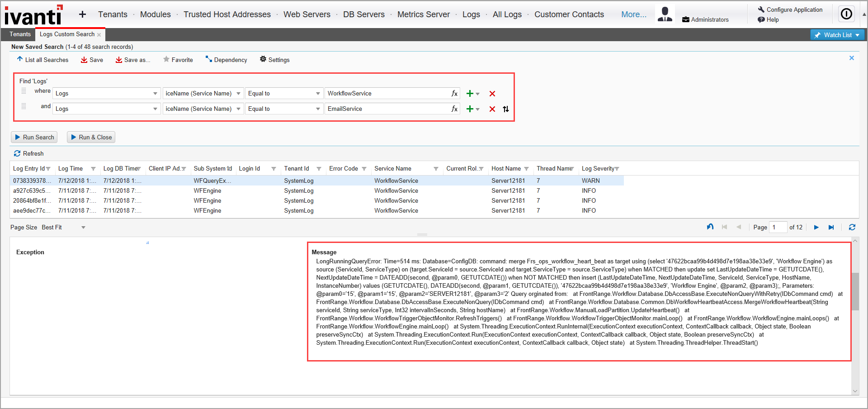Click the Run & Close button
This screenshot has height=409, width=868.
click(91, 137)
